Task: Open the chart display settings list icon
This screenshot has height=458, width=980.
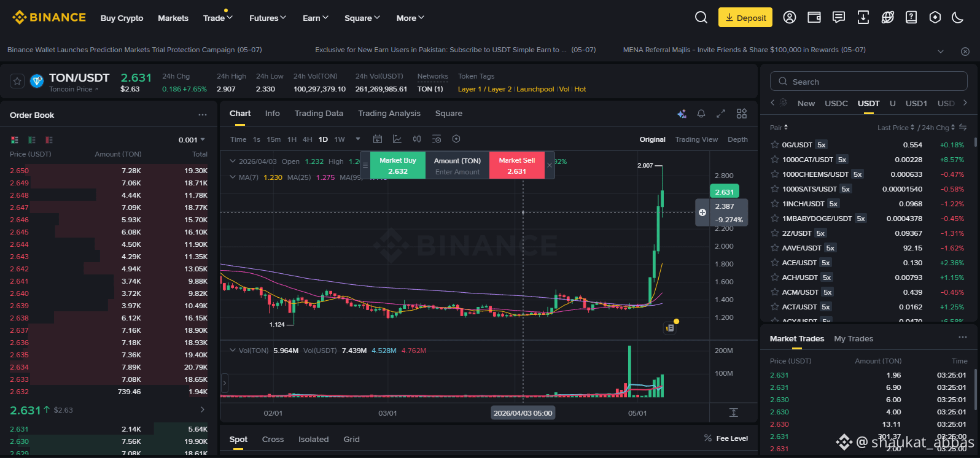Action: (437, 139)
